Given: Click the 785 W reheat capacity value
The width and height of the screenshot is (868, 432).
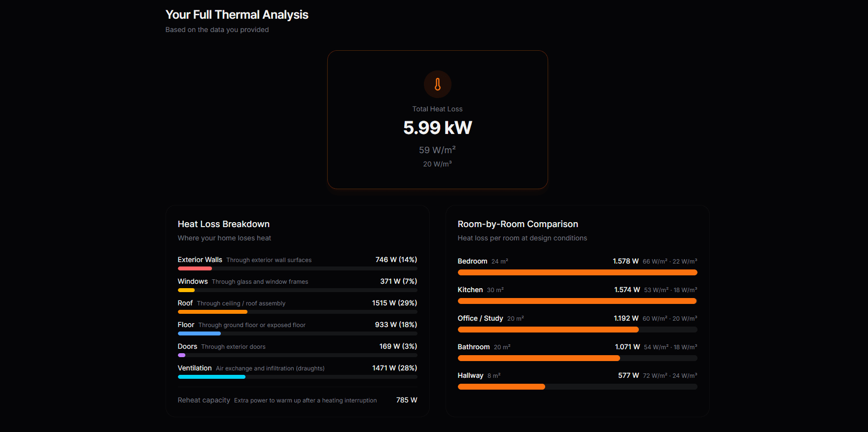Looking at the screenshot, I should point(406,400).
